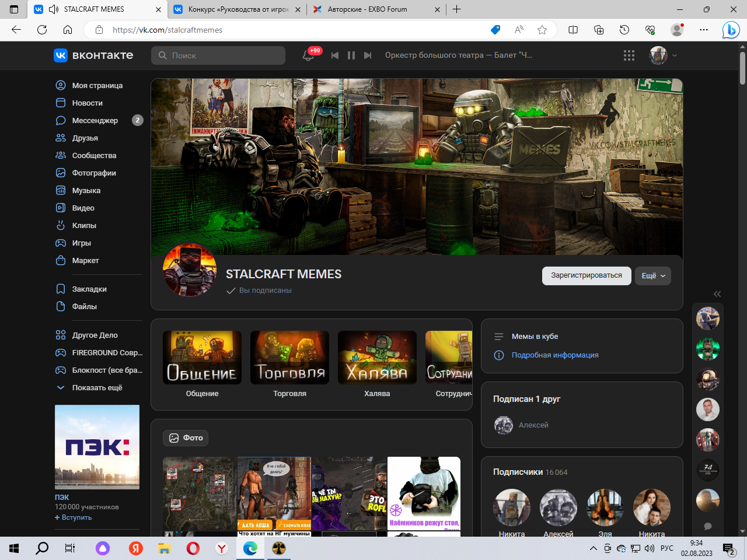This screenshot has width=747, height=560.
Task: Expand the Ещё community actions dropdown
Action: [x=653, y=275]
